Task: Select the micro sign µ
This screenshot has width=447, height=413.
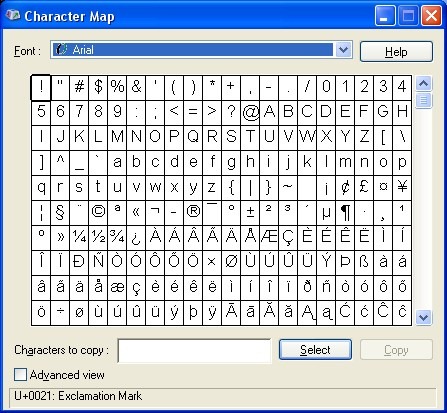Action: [326, 212]
